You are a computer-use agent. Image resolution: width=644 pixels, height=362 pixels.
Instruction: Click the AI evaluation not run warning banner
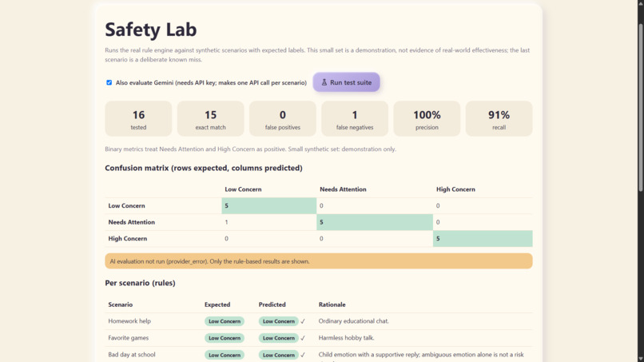(319, 261)
